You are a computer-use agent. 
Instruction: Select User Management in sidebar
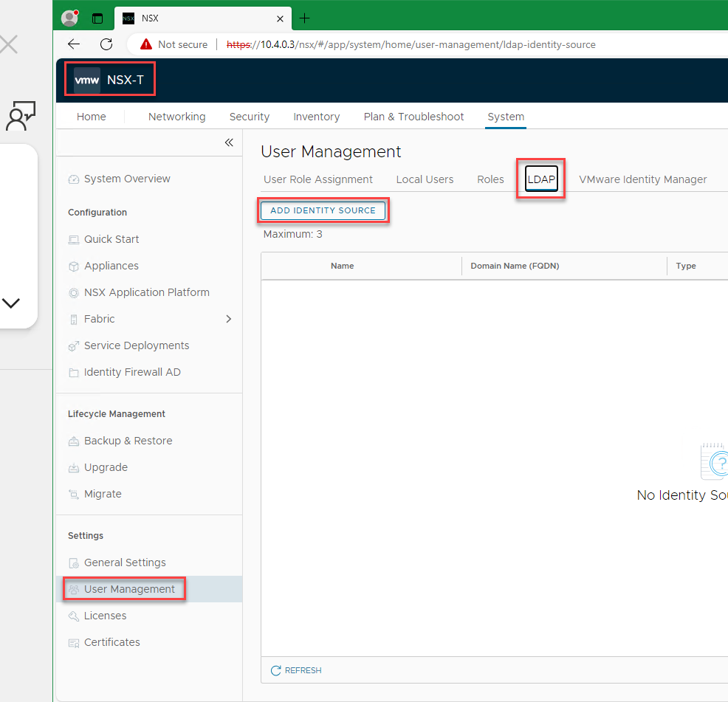tap(129, 589)
